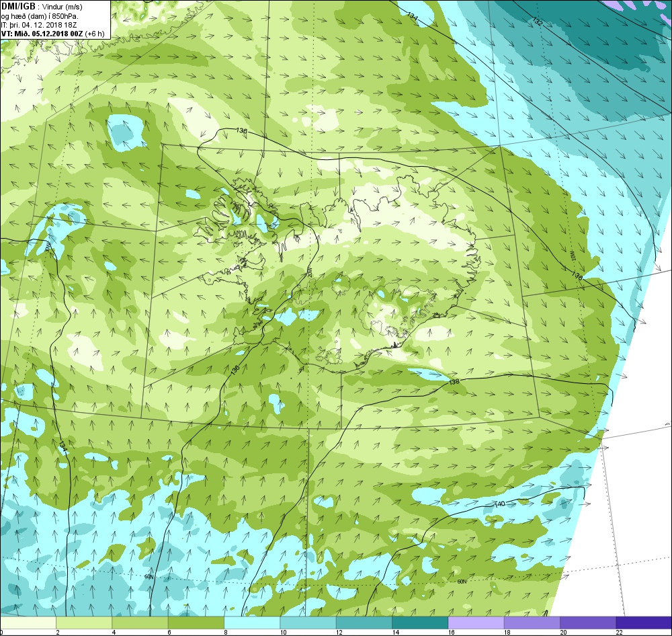Viewport: 672px width, 636px height.
Task: Click the 0–2 m/s palest legend swatch
Action: pos(28,622)
